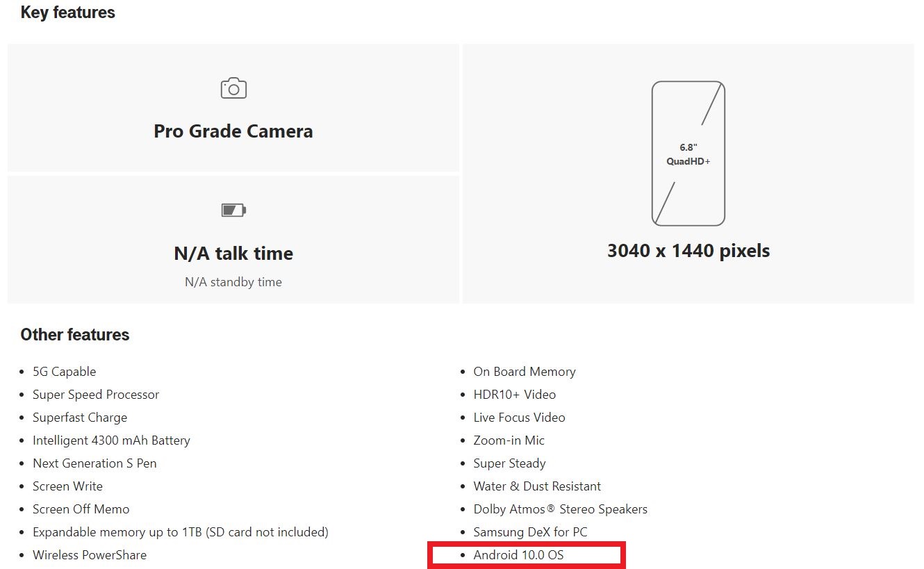This screenshot has width=924, height=569.
Task: Click the Key features heading
Action: click(x=68, y=13)
